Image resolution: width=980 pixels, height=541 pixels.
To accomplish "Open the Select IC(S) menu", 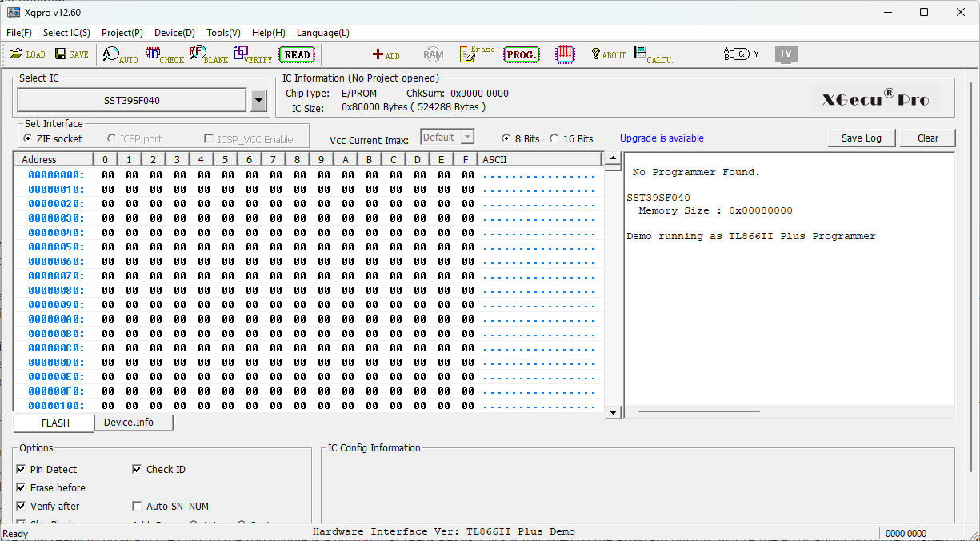I will (66, 33).
